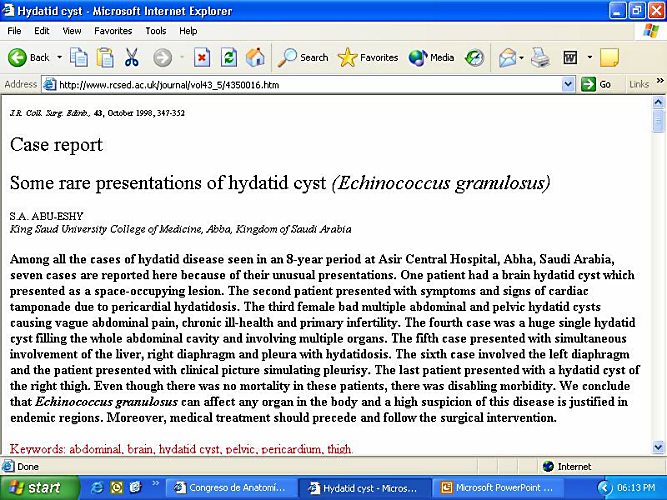Open the Edit menu

pyautogui.click(x=42, y=31)
